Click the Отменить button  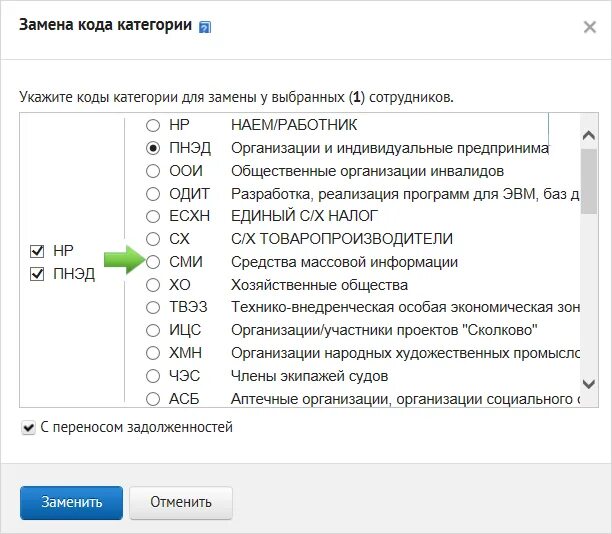pos(180,502)
